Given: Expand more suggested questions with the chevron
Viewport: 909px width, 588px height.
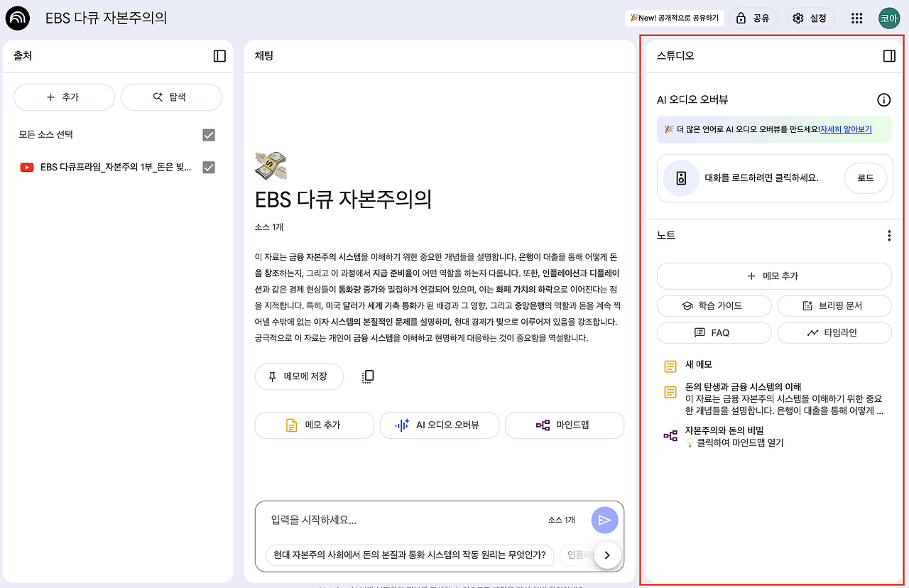Looking at the screenshot, I should pos(607,555).
